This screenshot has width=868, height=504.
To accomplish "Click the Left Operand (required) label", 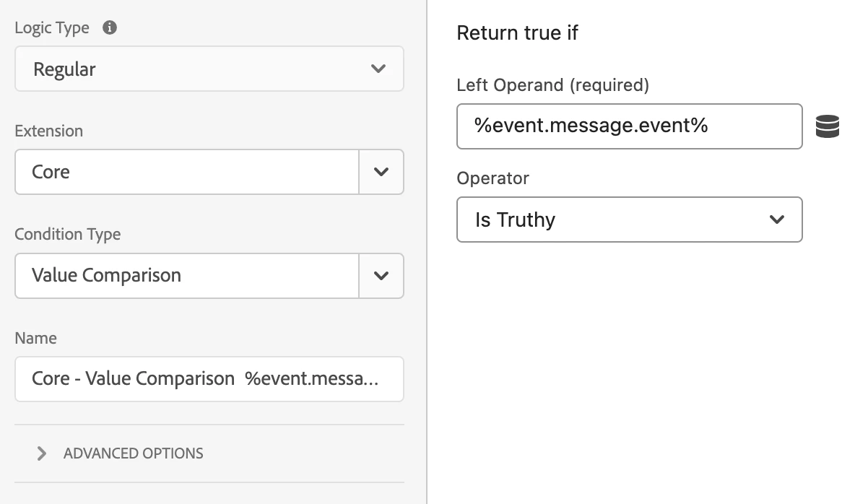I will tap(552, 85).
